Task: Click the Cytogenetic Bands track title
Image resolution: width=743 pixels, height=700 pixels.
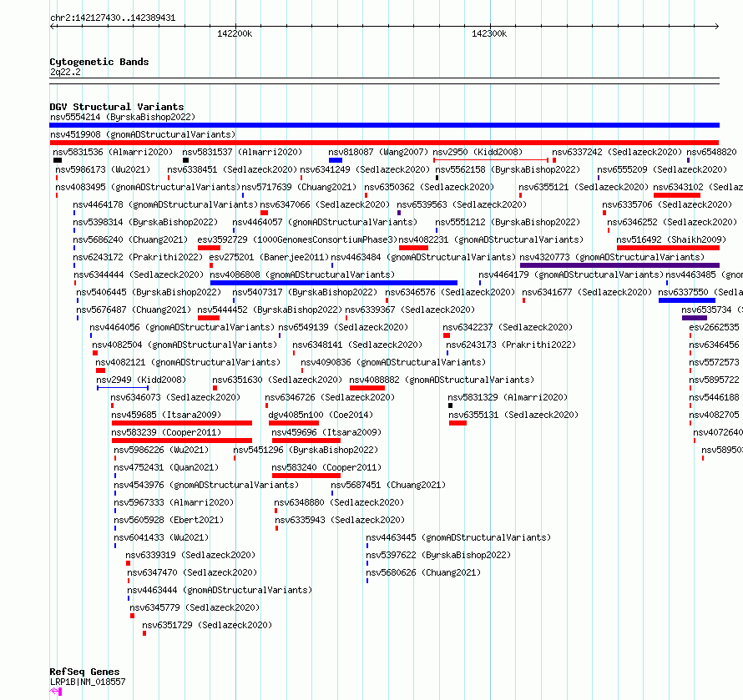Action: coord(99,62)
